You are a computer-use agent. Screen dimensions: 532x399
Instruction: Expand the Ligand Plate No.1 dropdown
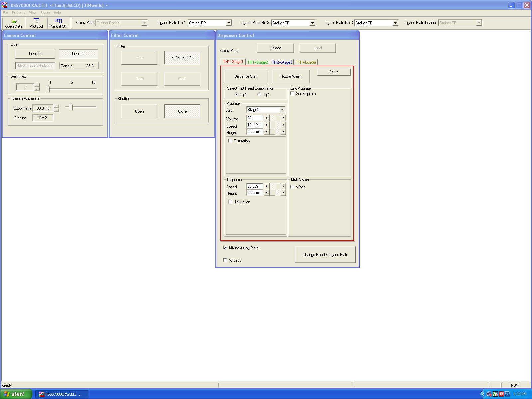(229, 23)
